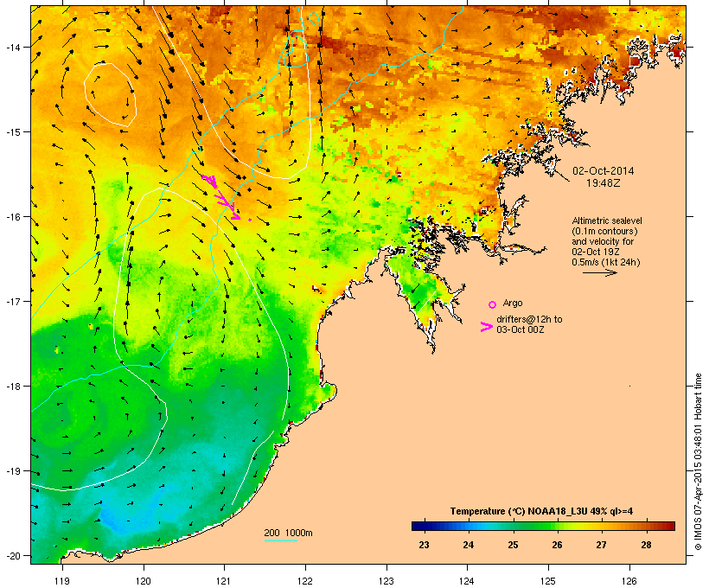Viewport: 709px width, 588px height.
Task: Click the latitude label -16
Action: [x=12, y=217]
